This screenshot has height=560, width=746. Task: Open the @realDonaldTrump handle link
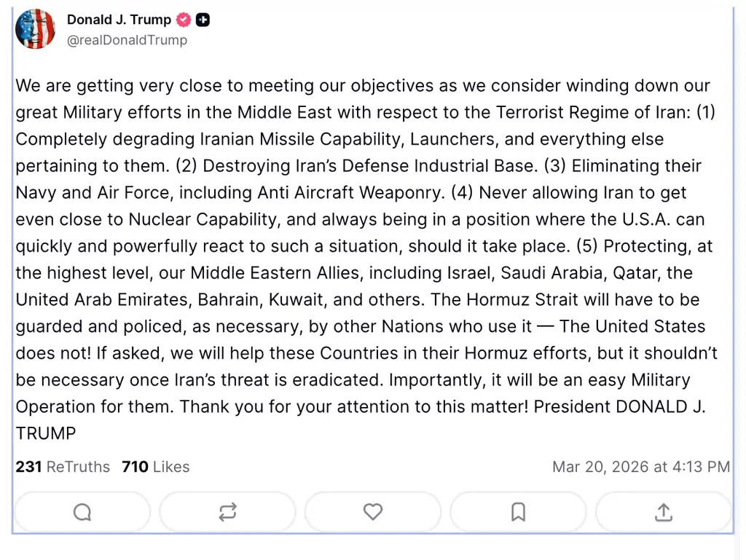(x=127, y=40)
